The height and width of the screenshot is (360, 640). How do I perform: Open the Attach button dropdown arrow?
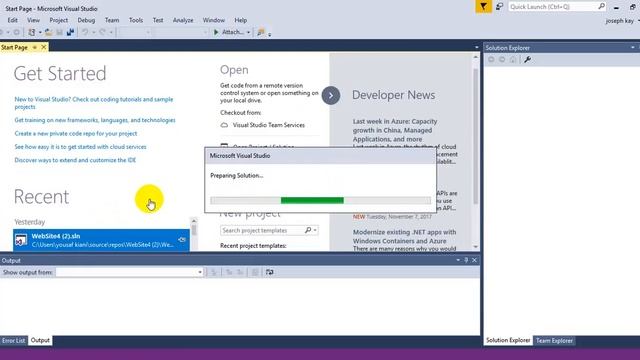coord(248,32)
